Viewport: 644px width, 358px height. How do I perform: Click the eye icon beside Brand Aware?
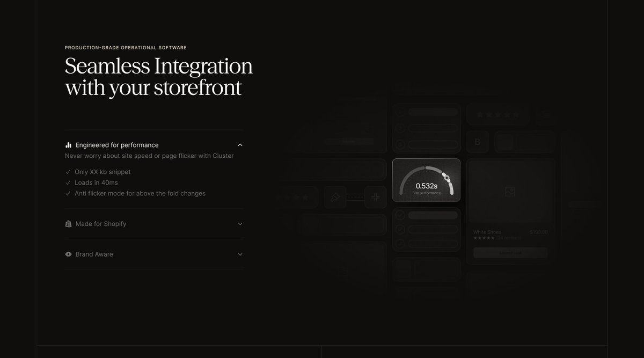click(x=68, y=254)
